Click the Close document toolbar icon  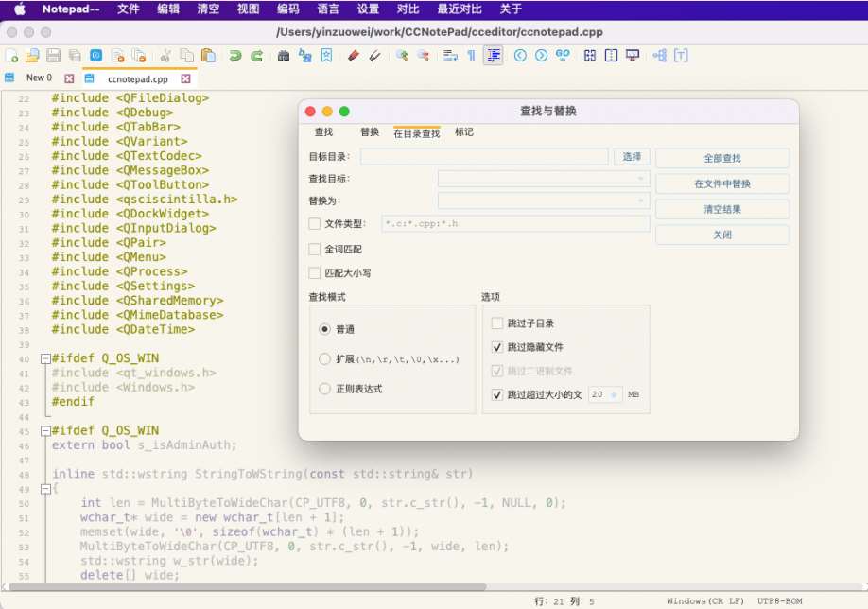[118, 56]
